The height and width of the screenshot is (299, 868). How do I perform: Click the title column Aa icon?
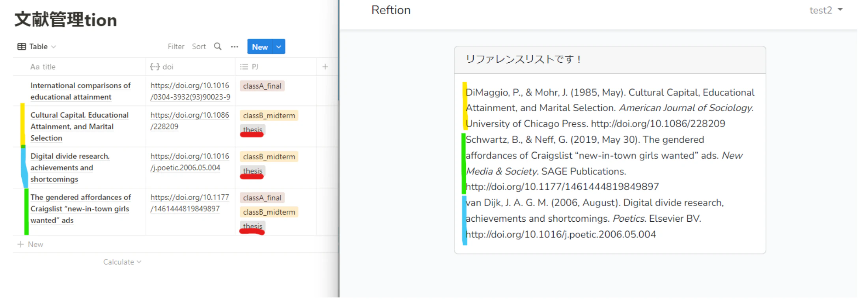coord(35,67)
